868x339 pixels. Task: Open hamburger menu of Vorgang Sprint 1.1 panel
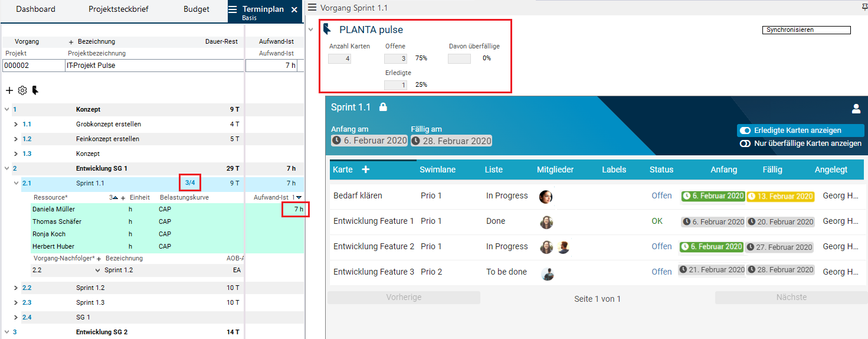pos(312,8)
